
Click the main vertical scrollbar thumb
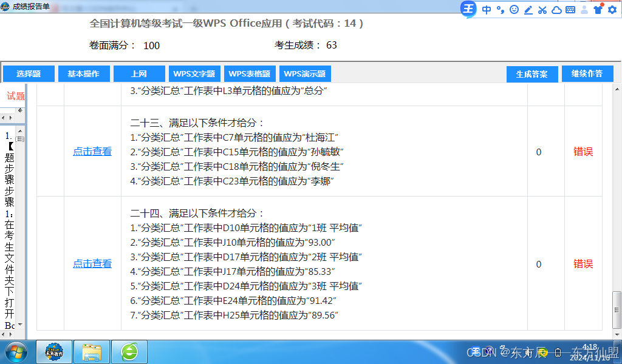[617, 310]
